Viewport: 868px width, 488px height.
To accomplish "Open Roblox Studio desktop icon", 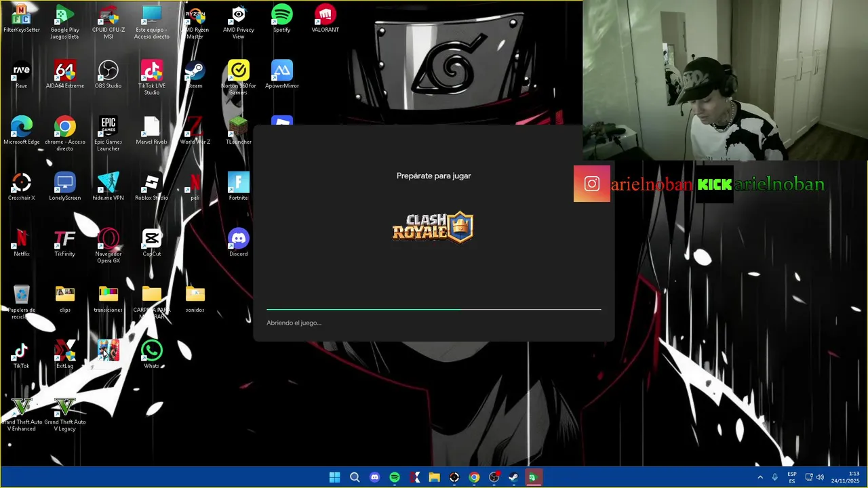I will [x=151, y=187].
